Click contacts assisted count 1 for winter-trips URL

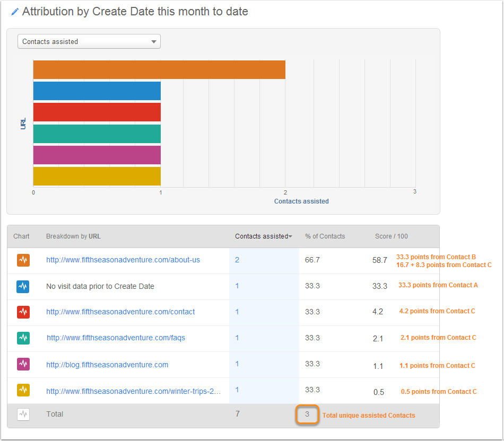click(237, 390)
